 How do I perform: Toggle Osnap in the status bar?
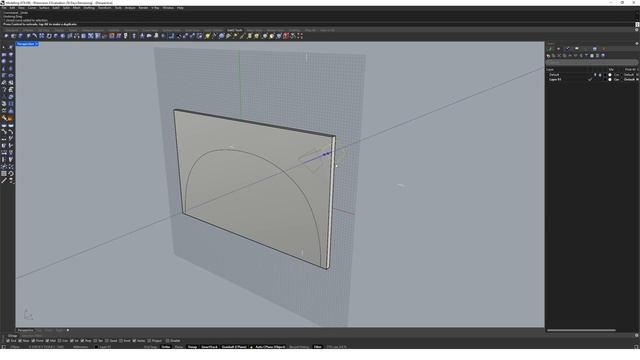192,347
